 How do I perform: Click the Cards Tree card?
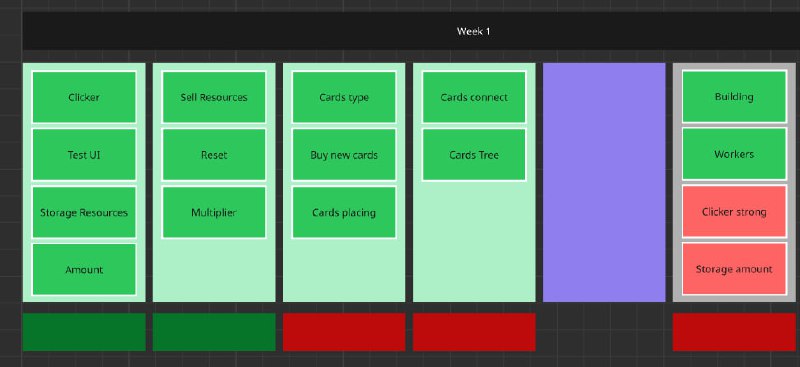[474, 155]
